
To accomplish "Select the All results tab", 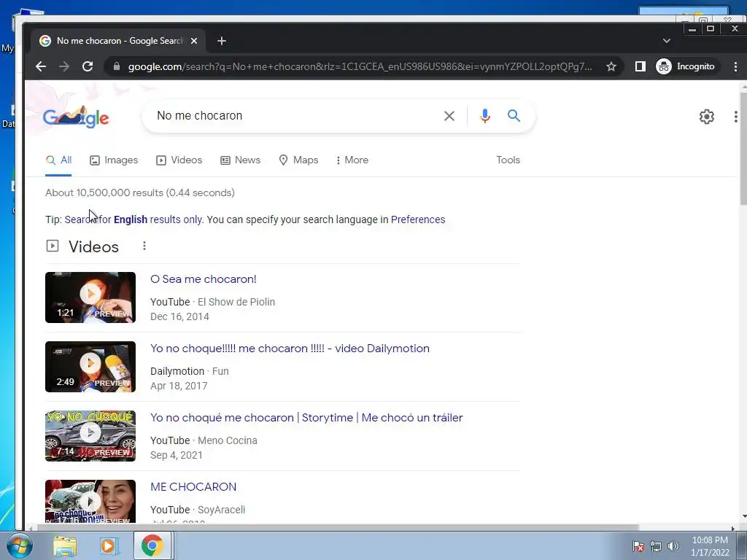I will click(x=58, y=160).
